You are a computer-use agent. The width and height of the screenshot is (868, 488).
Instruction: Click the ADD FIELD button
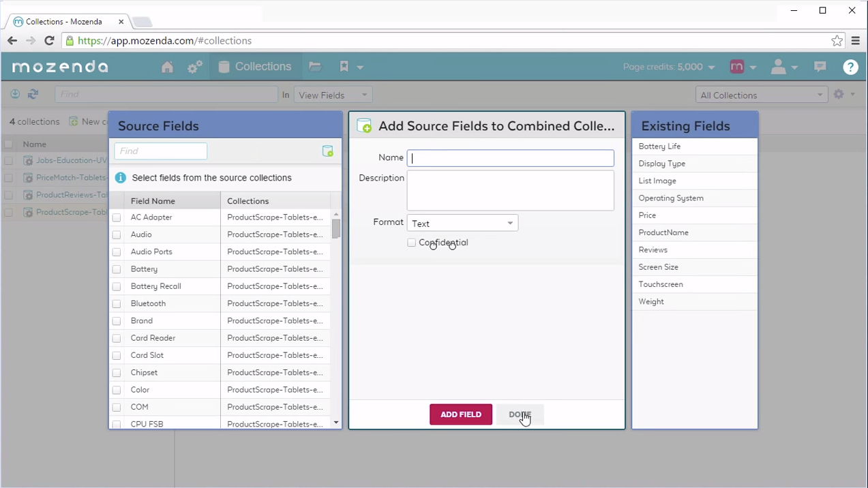[461, 414]
